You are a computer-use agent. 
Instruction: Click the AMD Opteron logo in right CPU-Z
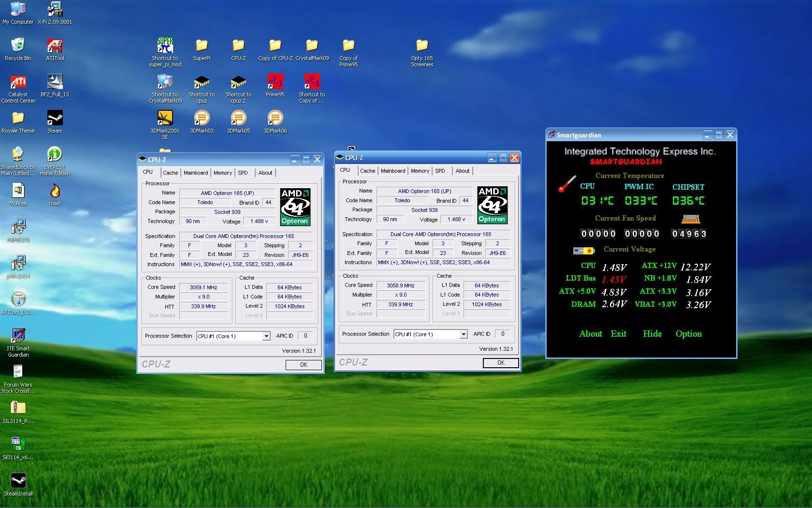[x=493, y=205]
